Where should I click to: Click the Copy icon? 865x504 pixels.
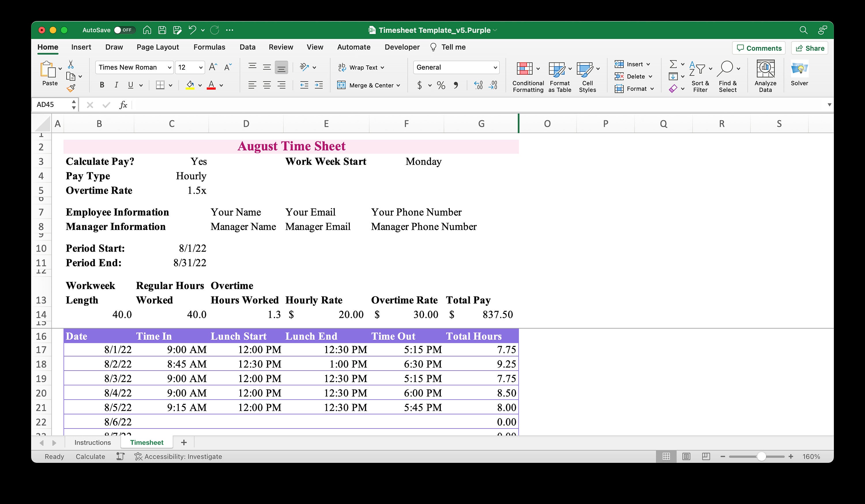(x=71, y=77)
